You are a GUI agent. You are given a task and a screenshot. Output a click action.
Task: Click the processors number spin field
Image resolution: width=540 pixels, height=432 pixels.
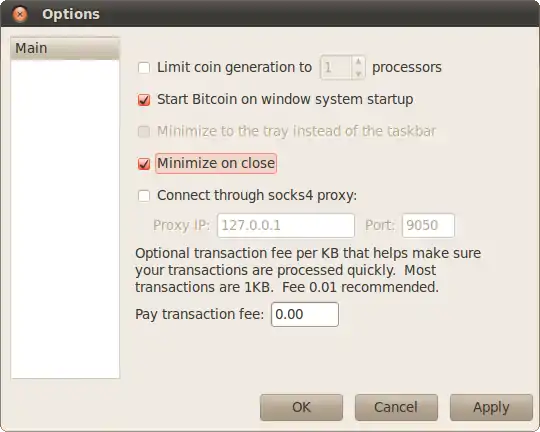(336, 67)
